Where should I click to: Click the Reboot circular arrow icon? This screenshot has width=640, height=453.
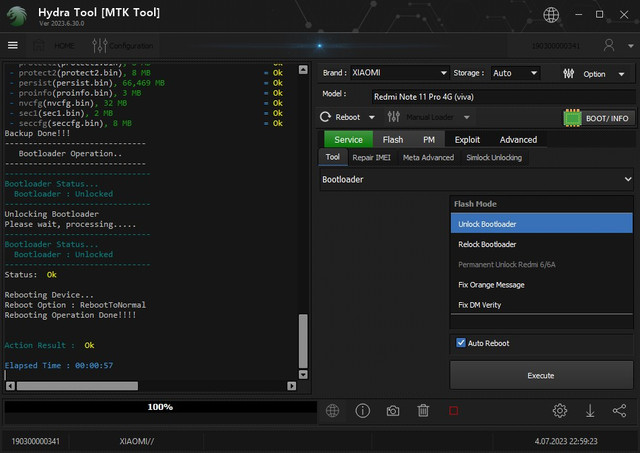coord(325,117)
